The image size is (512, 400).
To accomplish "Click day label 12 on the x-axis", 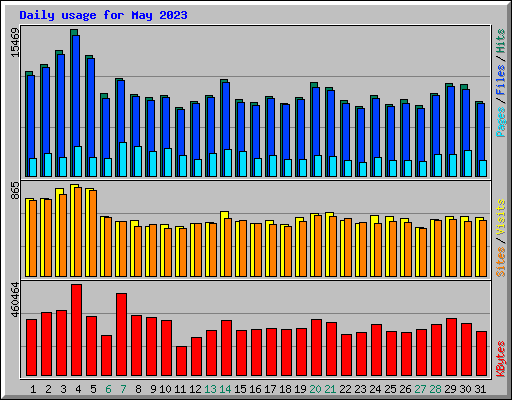I will [195, 389].
